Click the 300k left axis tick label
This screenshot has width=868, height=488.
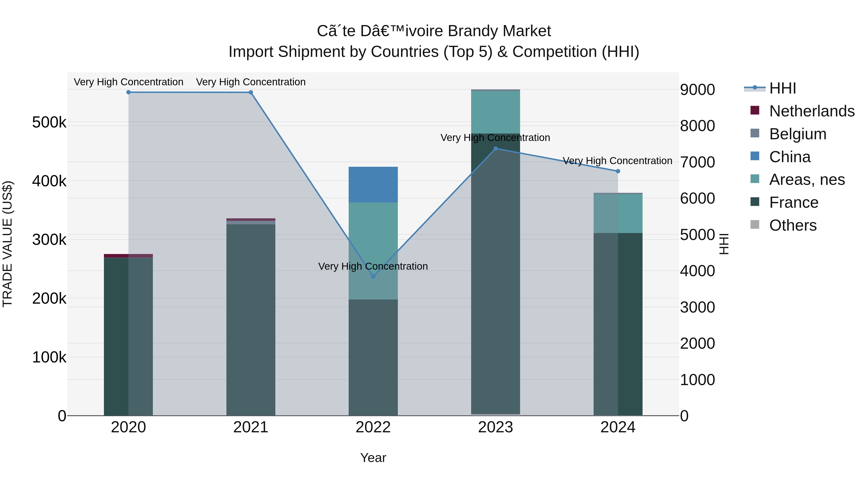tap(49, 240)
